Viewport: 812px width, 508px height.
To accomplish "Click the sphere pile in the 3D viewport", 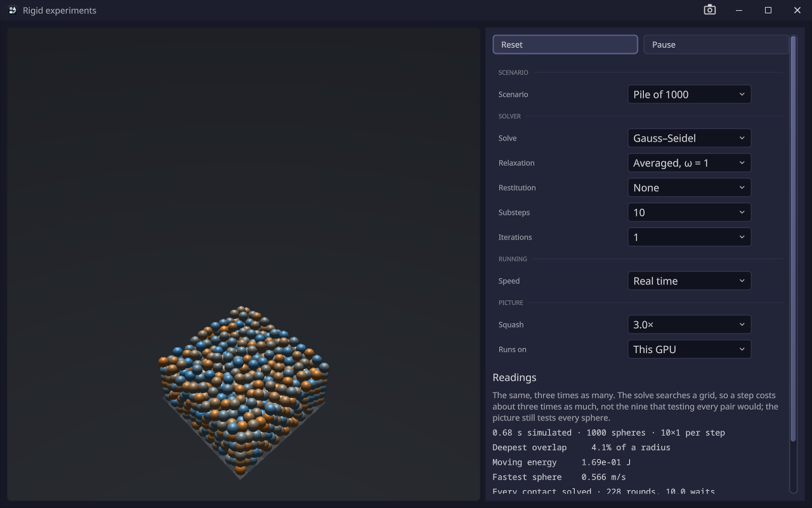I will 243,392.
